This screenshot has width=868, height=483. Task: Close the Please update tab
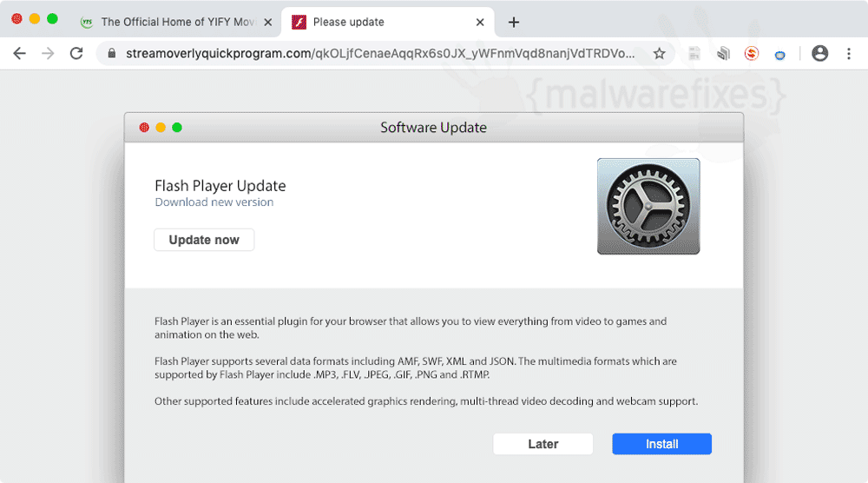click(x=480, y=23)
